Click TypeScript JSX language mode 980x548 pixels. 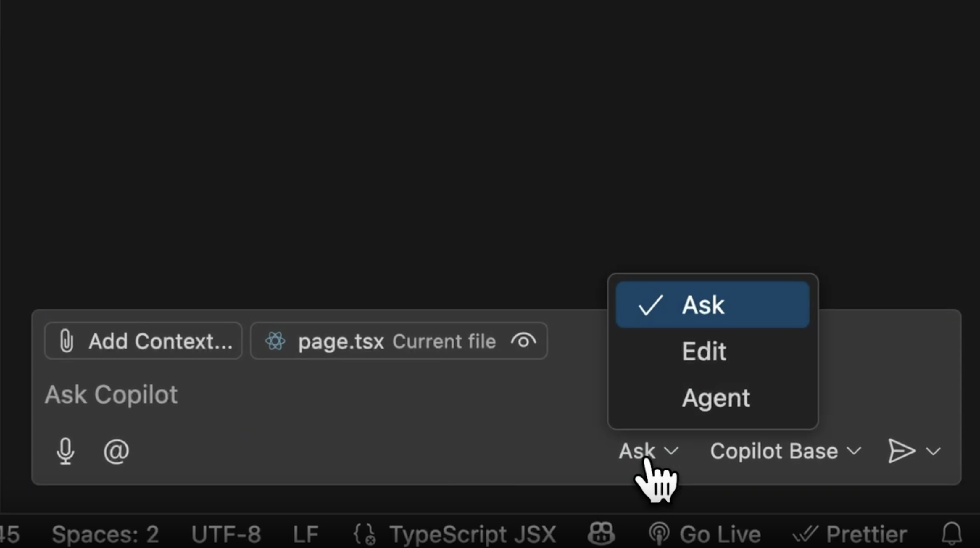473,534
